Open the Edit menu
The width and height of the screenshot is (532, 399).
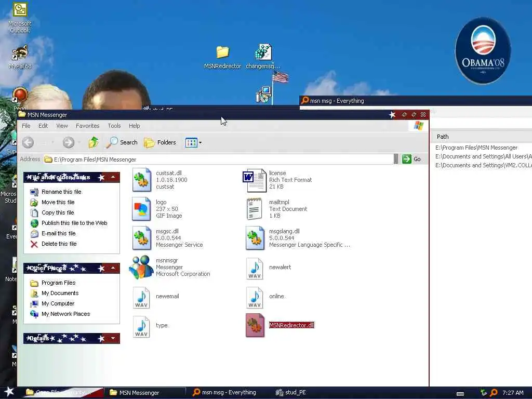43,126
